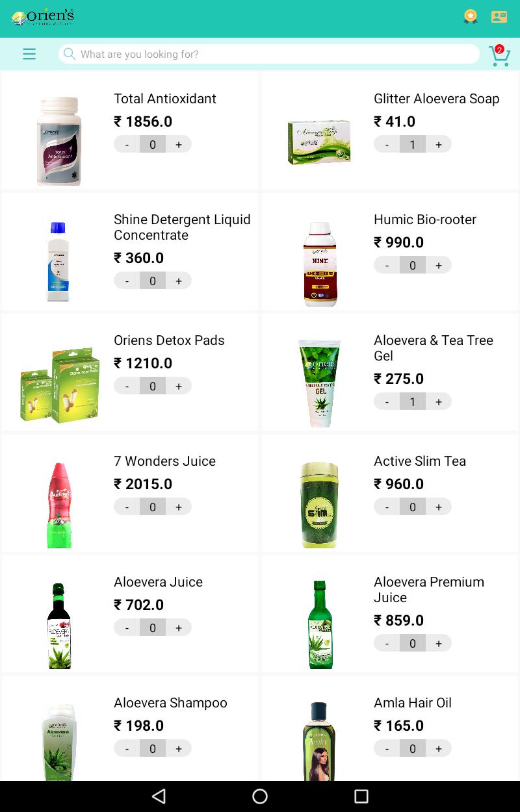This screenshot has width=520, height=812.
Task: Open the profile card icon in header
Action: coord(499,17)
